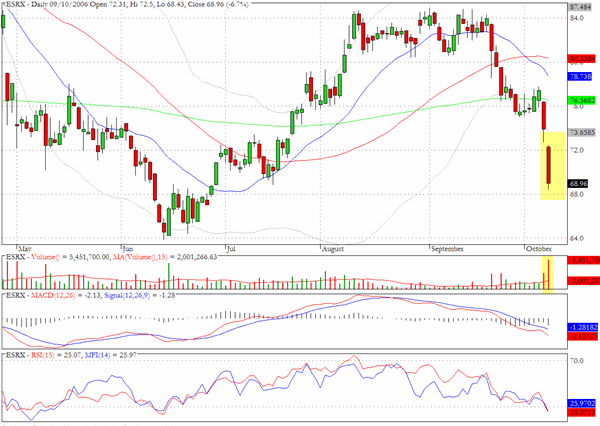The height and width of the screenshot is (426, 600).
Task: Click the tallest red volume bar in October
Action: [x=548, y=274]
